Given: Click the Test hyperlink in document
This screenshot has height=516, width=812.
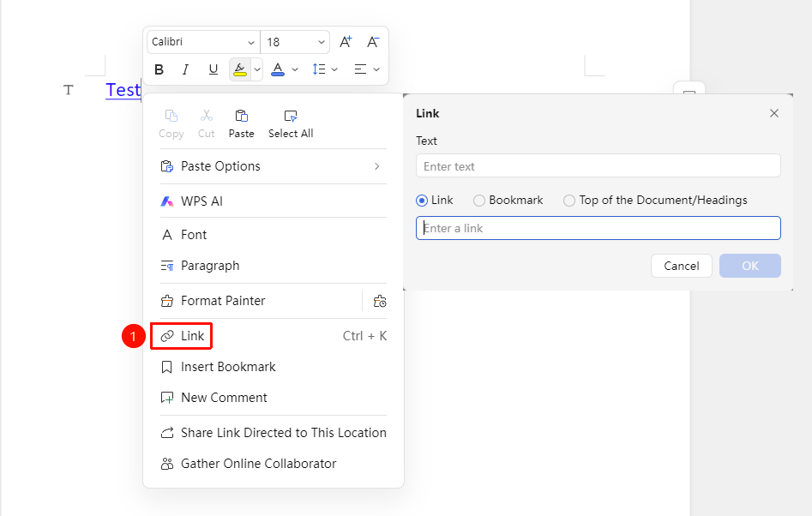Looking at the screenshot, I should tap(123, 90).
